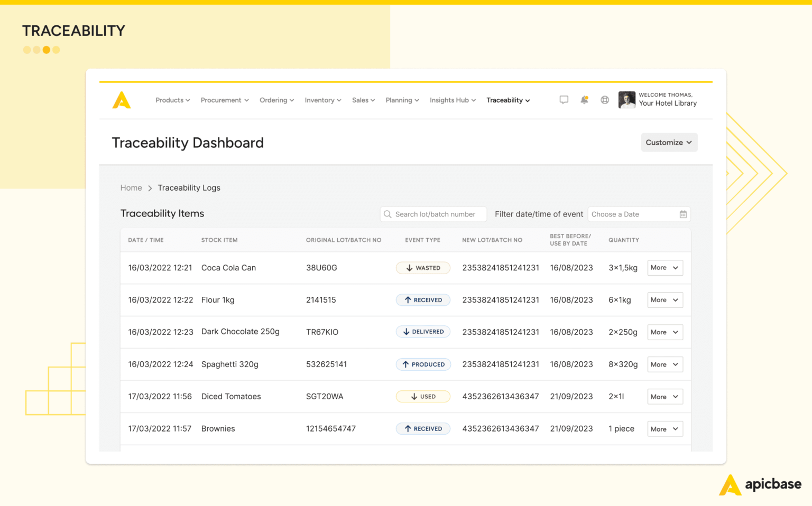The height and width of the screenshot is (506, 812).
Task: Select the RECEIVED badge for Flour 1kg
Action: click(423, 299)
